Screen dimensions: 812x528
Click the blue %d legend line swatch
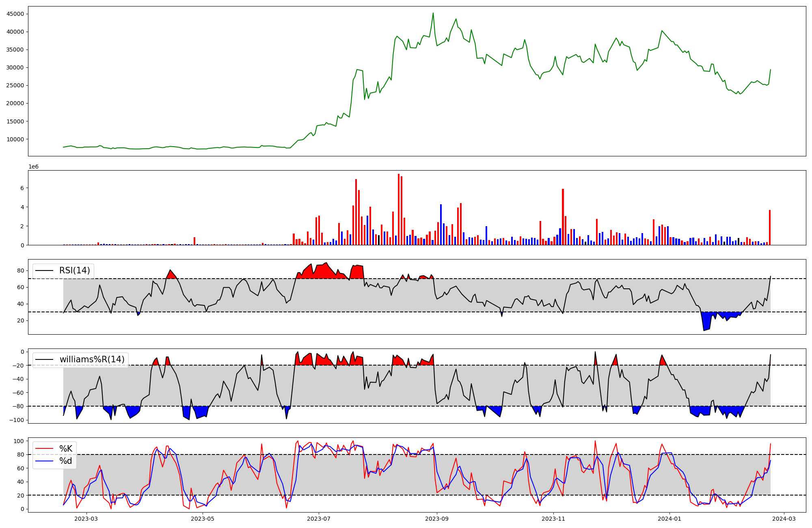(x=44, y=461)
